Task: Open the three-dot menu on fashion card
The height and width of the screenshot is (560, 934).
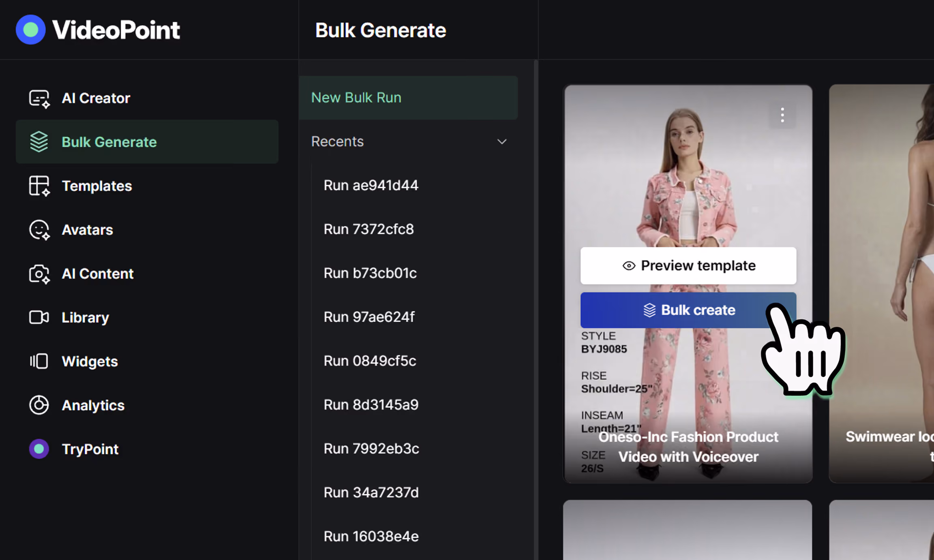Action: tap(782, 115)
